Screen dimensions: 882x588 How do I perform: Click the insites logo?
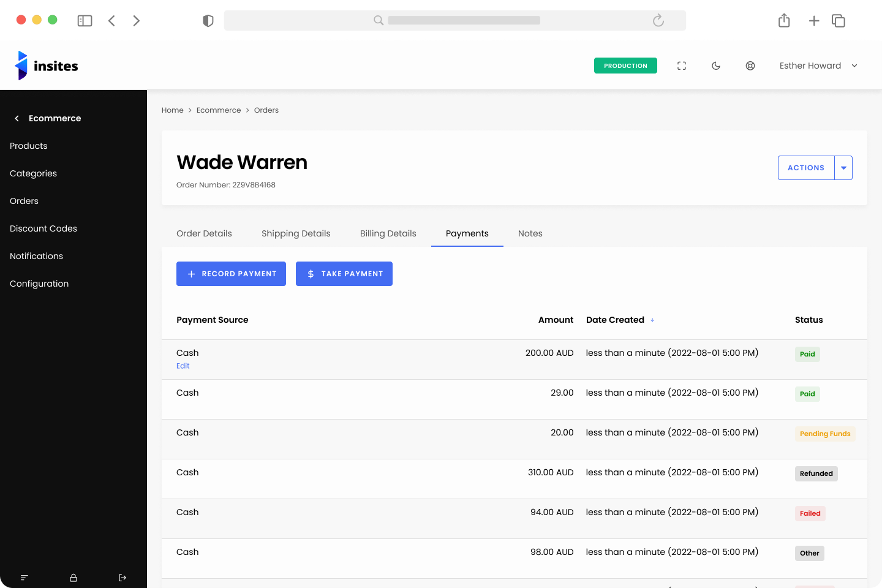(x=47, y=66)
